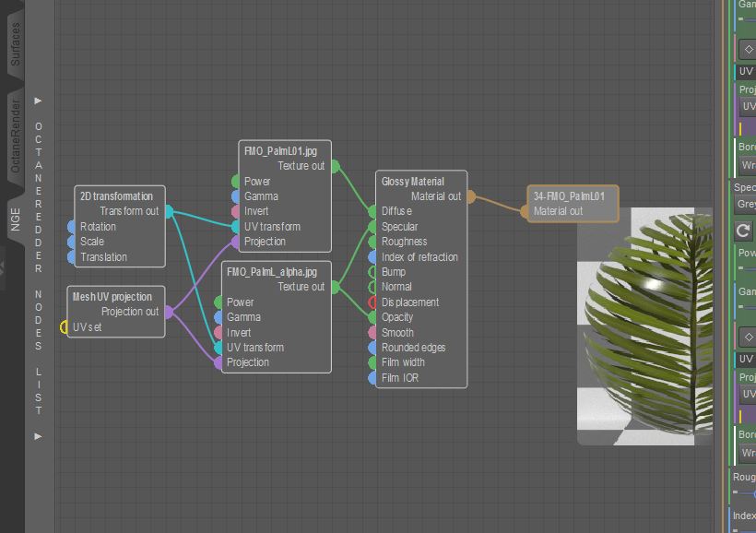Select the FMO_PalmL_alpha.jpg node title
756x533 pixels.
pos(272,272)
